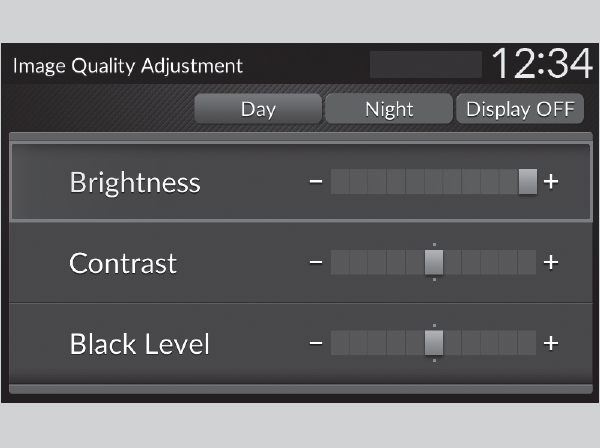Screen dimensions: 600x448
Task: Decrease Black Level with minus icon
Action: (316, 344)
